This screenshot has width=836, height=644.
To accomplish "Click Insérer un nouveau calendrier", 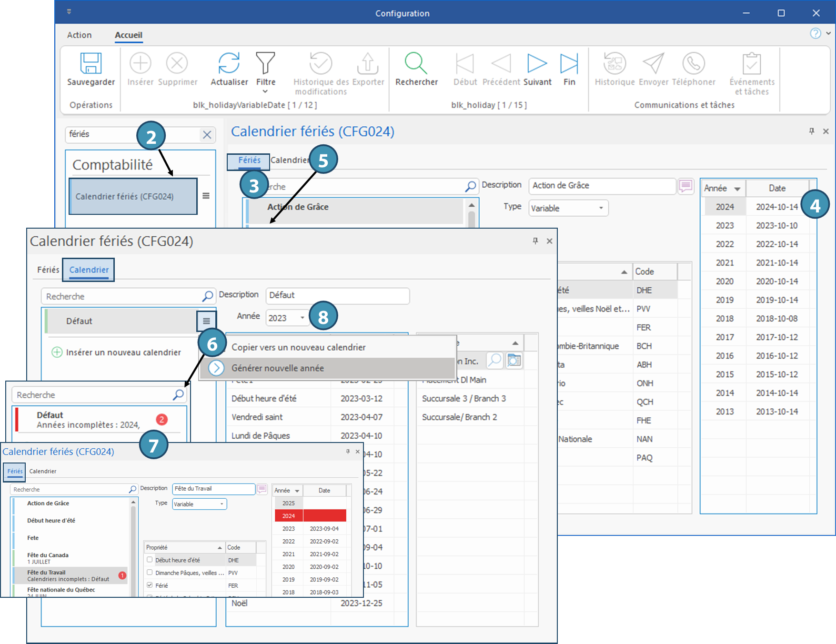I will pyautogui.click(x=123, y=352).
